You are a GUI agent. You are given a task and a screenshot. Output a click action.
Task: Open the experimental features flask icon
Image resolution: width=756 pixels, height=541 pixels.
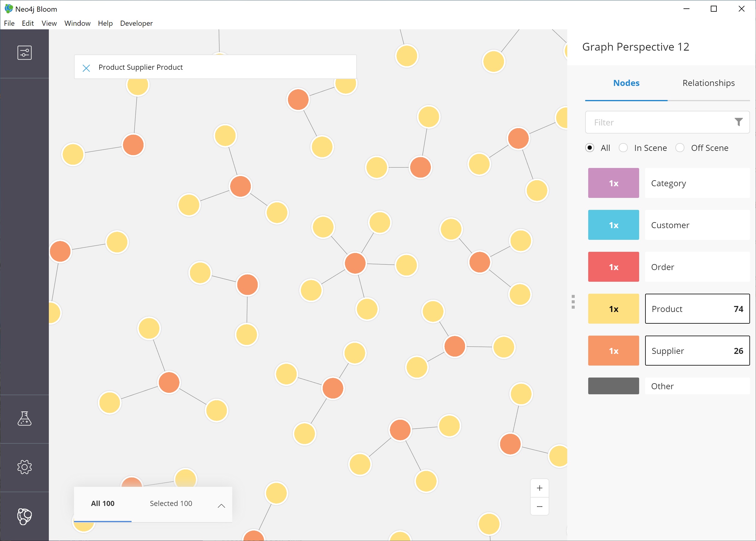(x=24, y=419)
